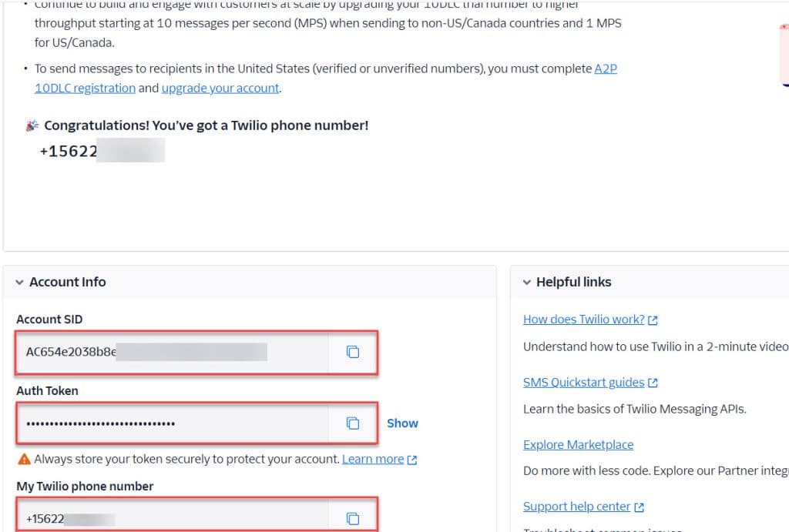This screenshot has width=789, height=532.
Task: Click the party popper congratulations icon
Action: click(32, 125)
